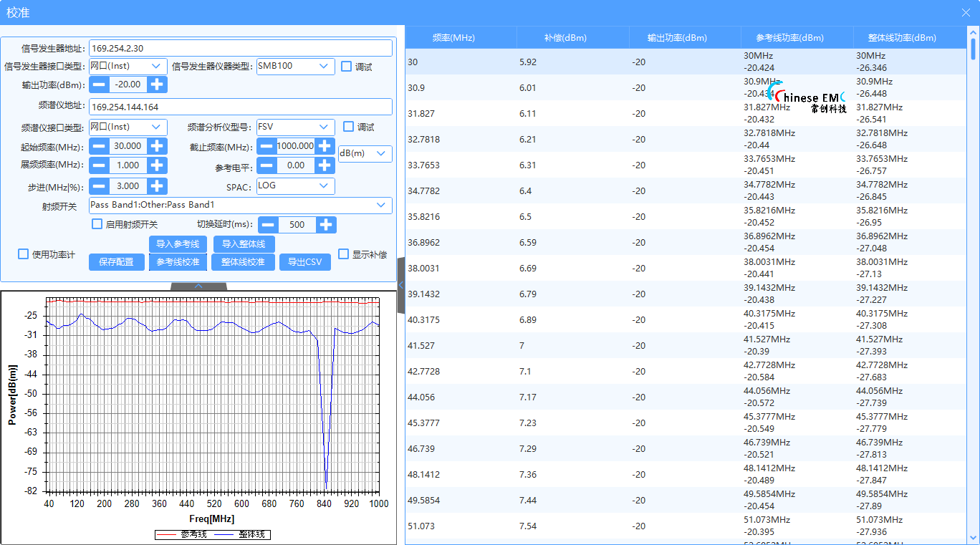Open signal generator interface type dropdown
Image resolution: width=980 pixels, height=545 pixels.
point(128,66)
